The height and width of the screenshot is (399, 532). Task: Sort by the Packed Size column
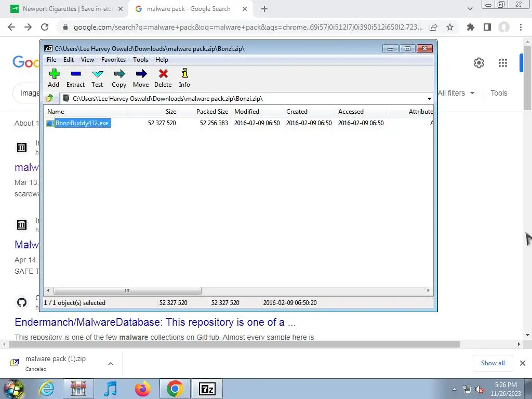click(205, 112)
